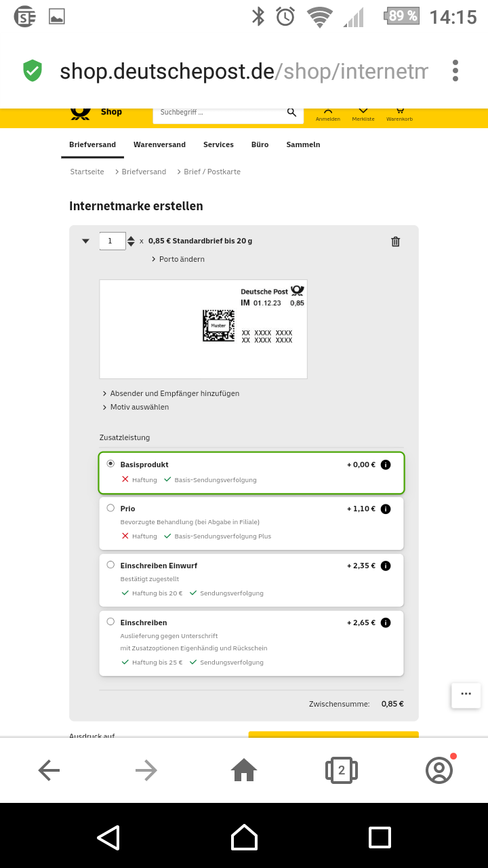Click the search magnifier icon
Screen dimensions: 488x868
point(291,113)
